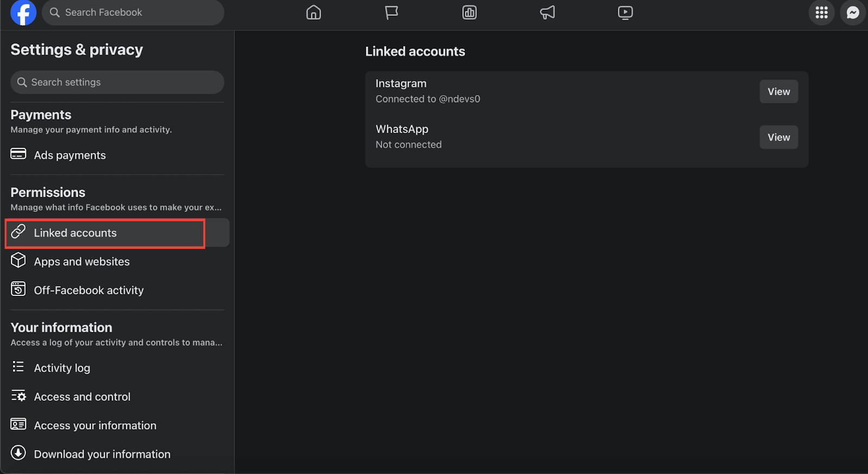
Task: Click the 'Permissions' section heading
Action: coord(48,193)
